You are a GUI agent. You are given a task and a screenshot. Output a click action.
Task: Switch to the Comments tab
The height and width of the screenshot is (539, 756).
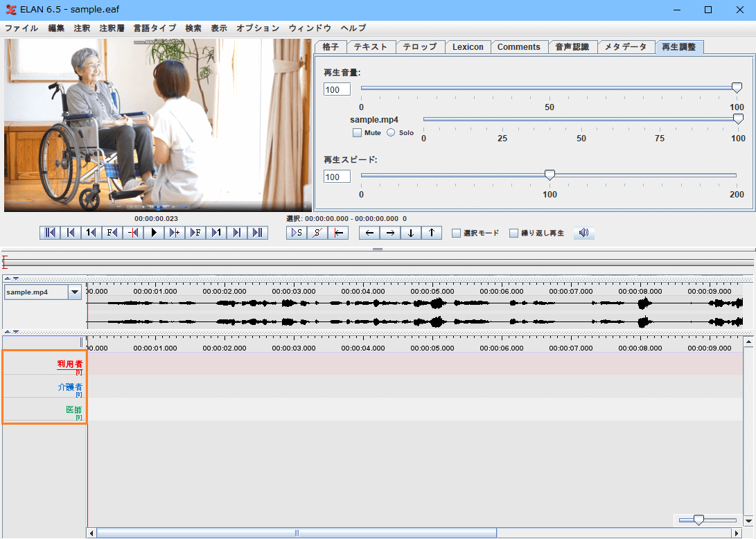coord(518,47)
